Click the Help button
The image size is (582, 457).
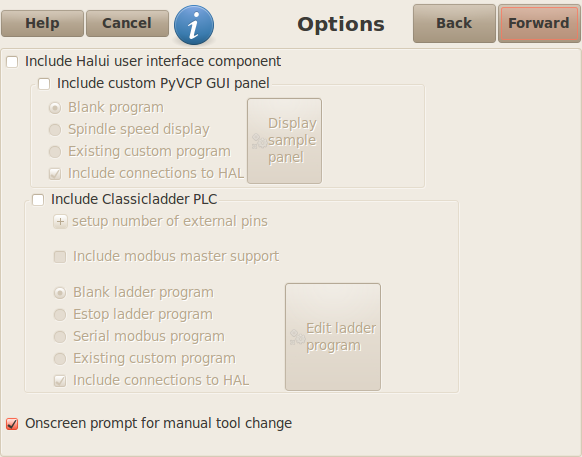(42, 23)
